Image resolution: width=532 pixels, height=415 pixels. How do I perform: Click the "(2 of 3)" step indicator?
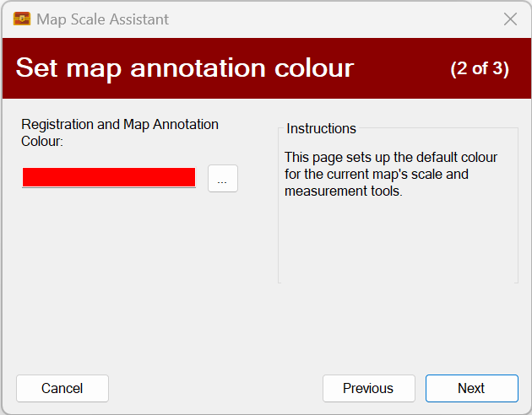(x=480, y=68)
